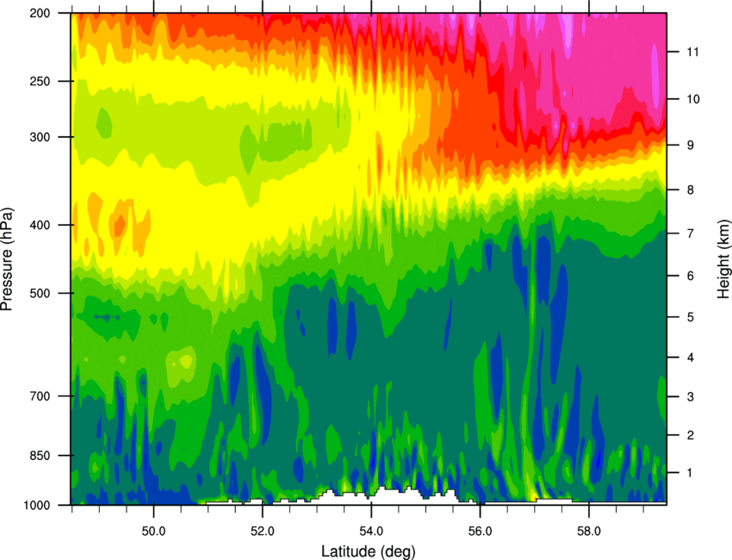732x560 pixels.
Task: Click the 'Latitude (deg)' axis title
Action: (x=368, y=551)
